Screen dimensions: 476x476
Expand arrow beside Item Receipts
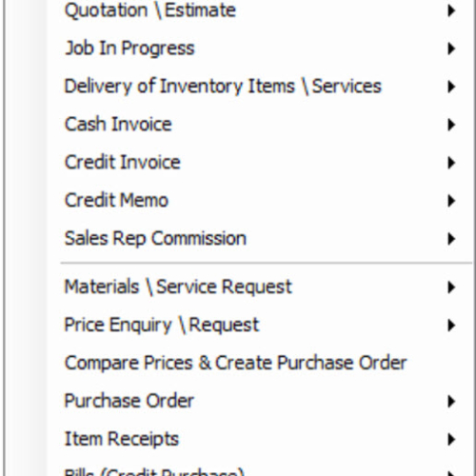451,440
